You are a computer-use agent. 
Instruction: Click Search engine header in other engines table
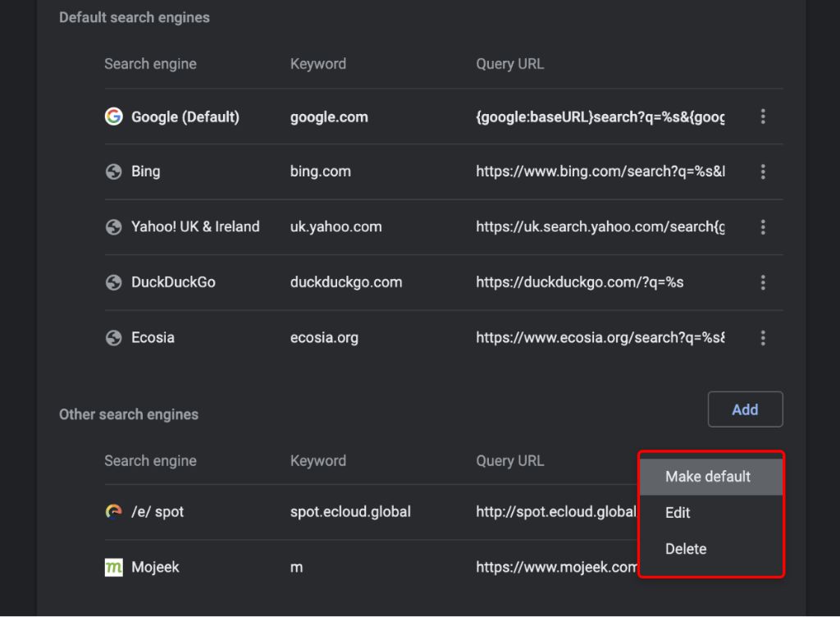coord(151,461)
